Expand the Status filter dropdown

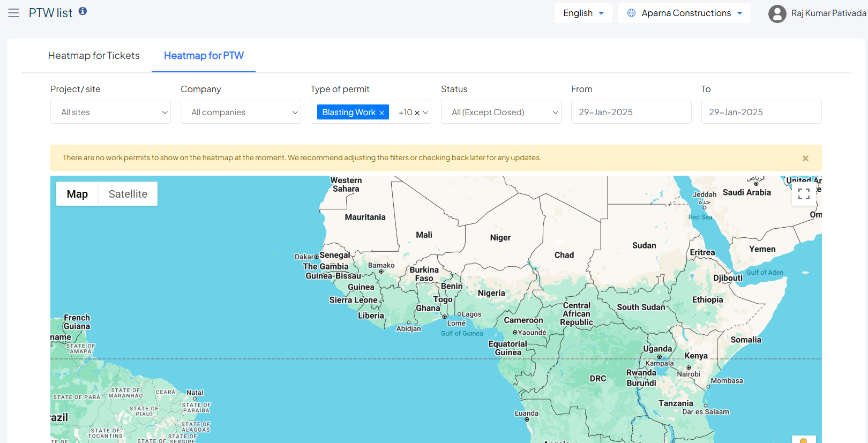[501, 112]
